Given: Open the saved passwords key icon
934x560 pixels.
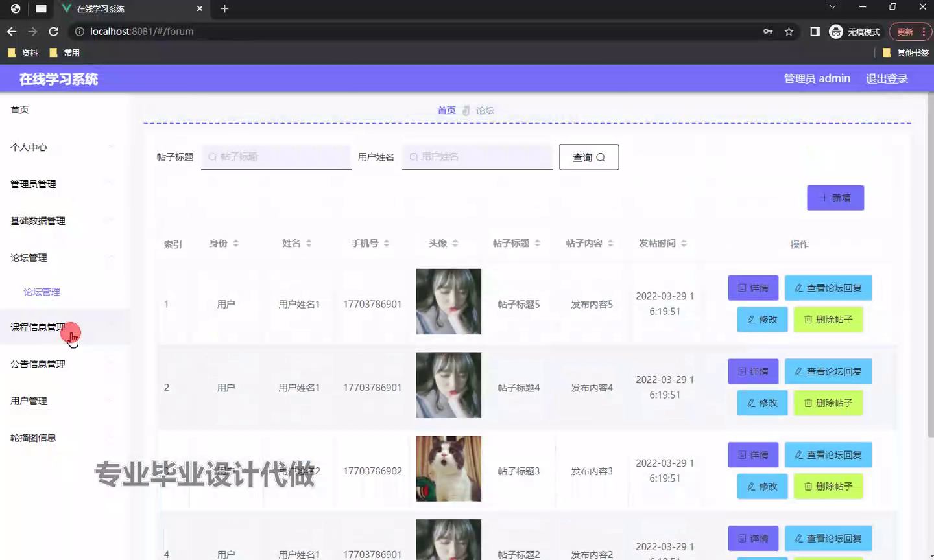Looking at the screenshot, I should click(x=768, y=31).
